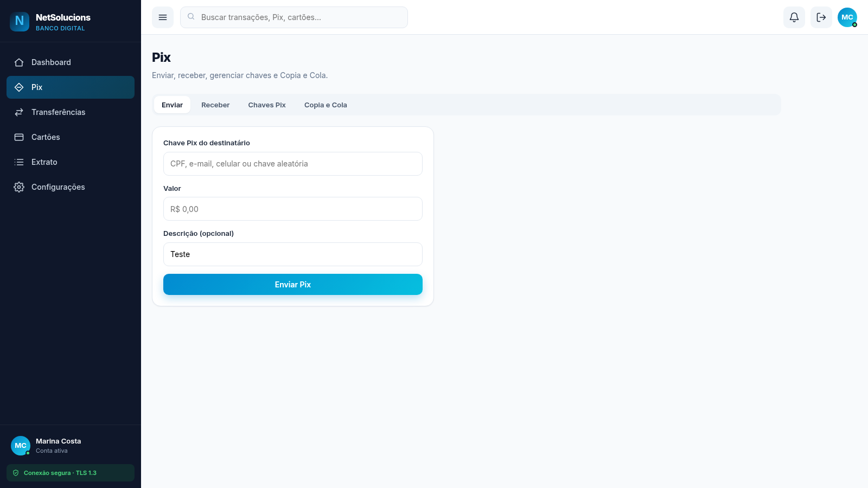Viewport: 868px width, 488px height.
Task: Focus the Valor R$ field
Action: click(x=293, y=209)
